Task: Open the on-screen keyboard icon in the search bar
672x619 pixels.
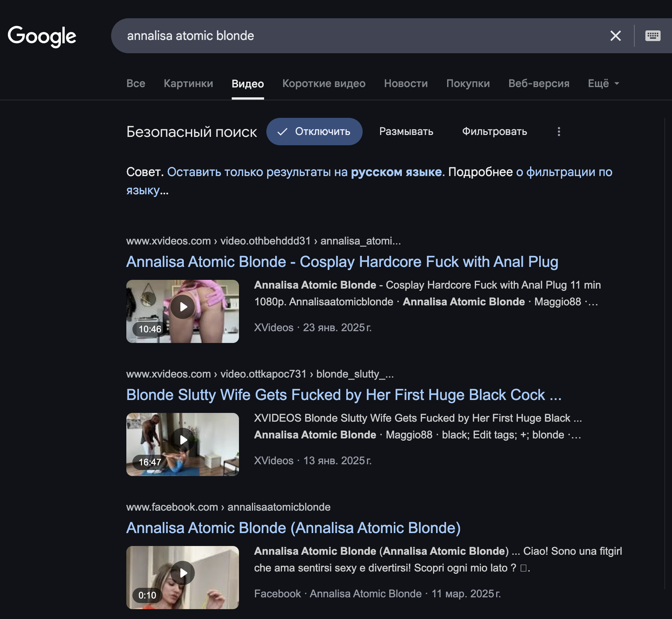Action: pyautogui.click(x=653, y=36)
